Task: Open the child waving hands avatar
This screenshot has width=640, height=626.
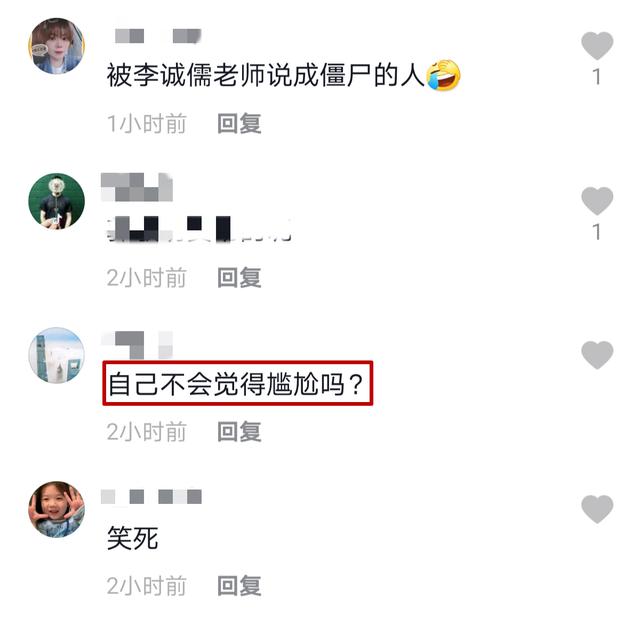Action: [57, 509]
